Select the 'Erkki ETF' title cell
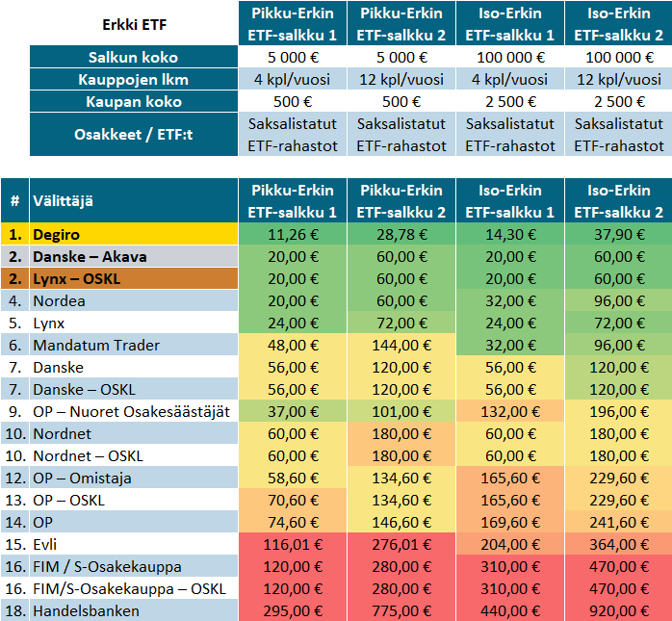Screen dimensions: 672x621 pyautogui.click(x=134, y=24)
